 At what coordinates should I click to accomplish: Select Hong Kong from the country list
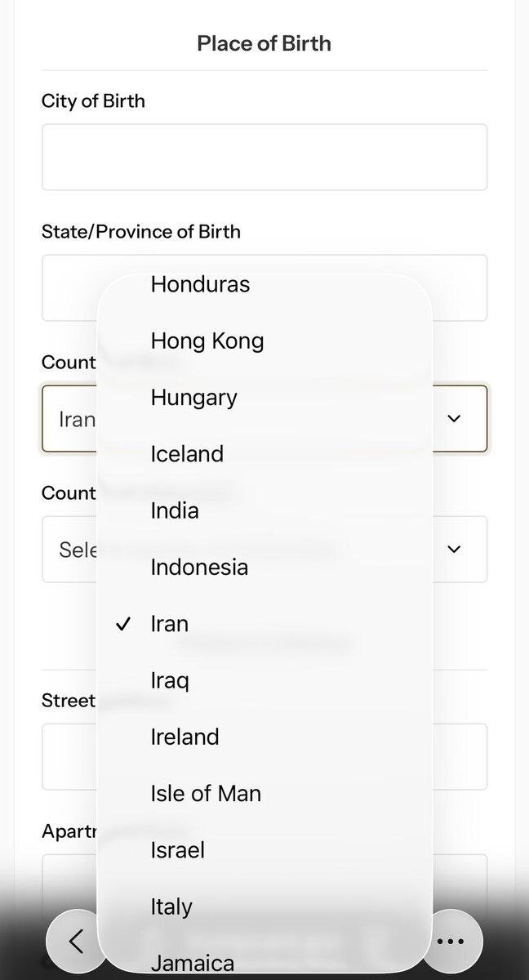pyautogui.click(x=207, y=341)
